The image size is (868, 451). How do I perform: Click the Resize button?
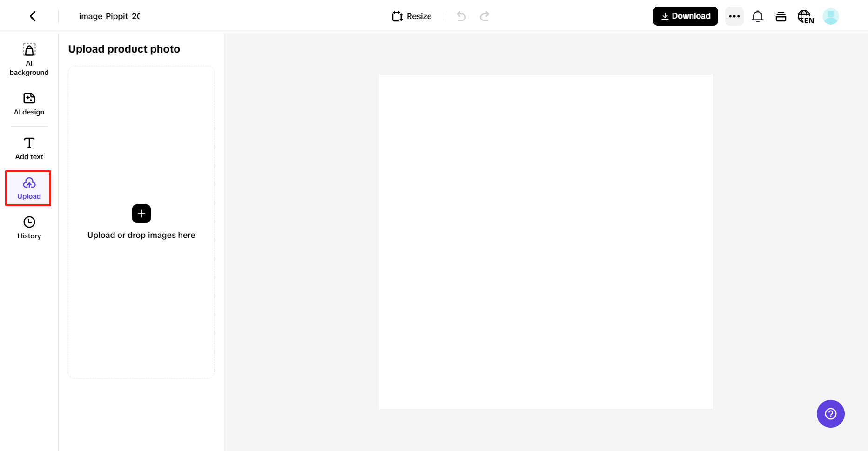(x=412, y=16)
